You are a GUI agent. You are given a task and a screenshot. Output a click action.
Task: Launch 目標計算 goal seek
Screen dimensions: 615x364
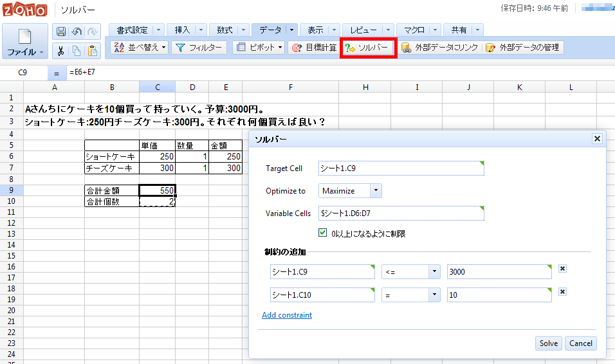[x=314, y=48]
